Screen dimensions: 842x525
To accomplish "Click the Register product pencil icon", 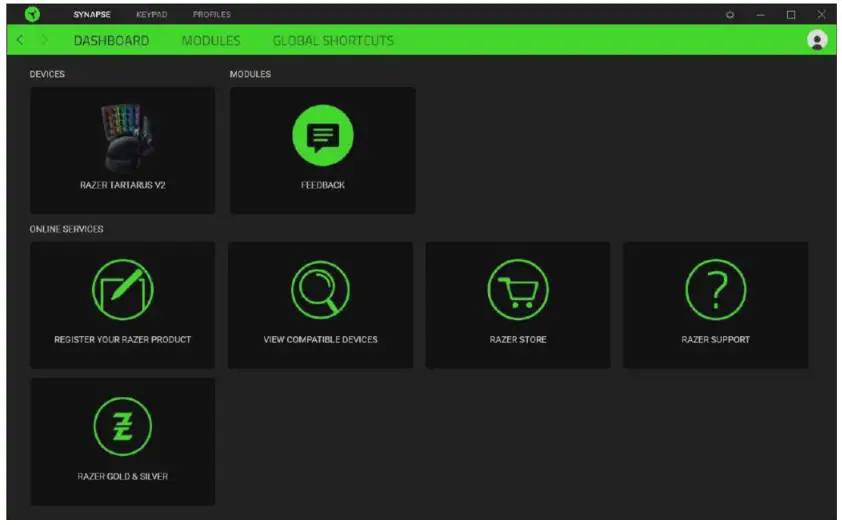I will pos(122,290).
